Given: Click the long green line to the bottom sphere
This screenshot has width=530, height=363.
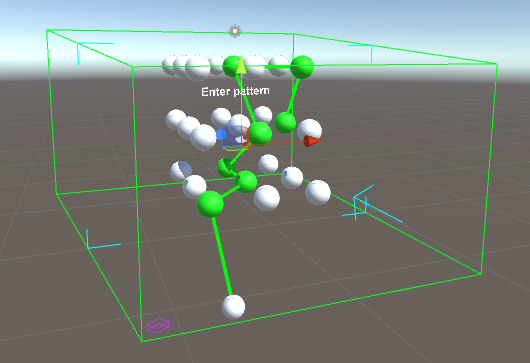Looking at the screenshot, I should (222, 256).
